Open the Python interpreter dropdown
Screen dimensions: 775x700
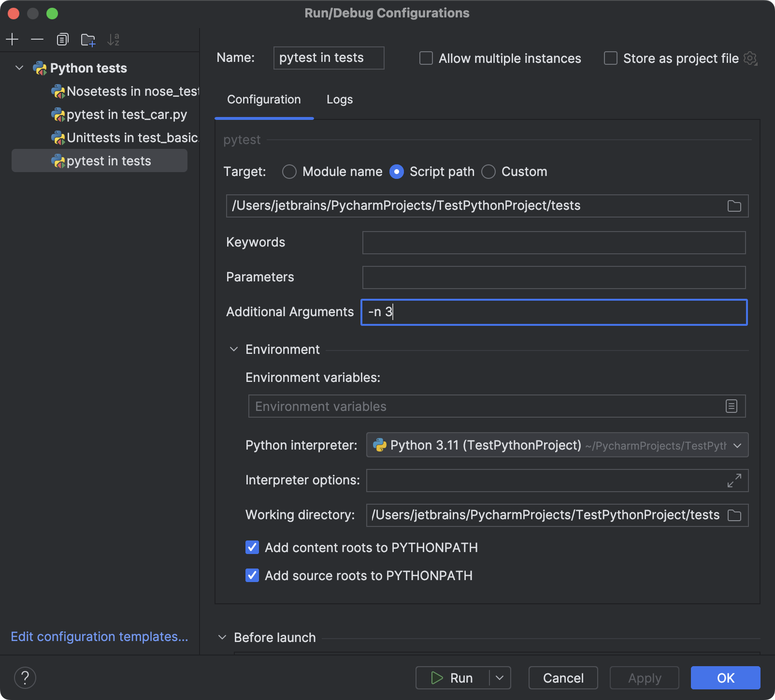(x=738, y=445)
